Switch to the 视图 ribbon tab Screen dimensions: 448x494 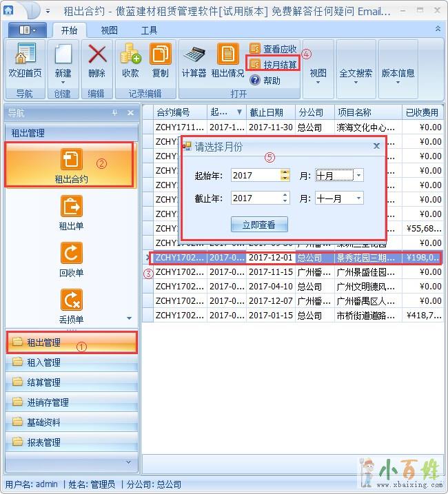[x=109, y=30]
